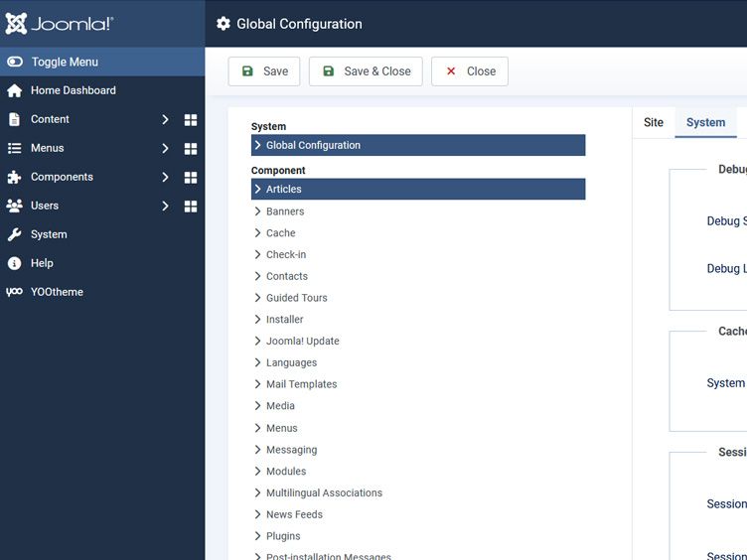Click the Users people icon
Screen dimensions: 747x560
[x=14, y=206]
